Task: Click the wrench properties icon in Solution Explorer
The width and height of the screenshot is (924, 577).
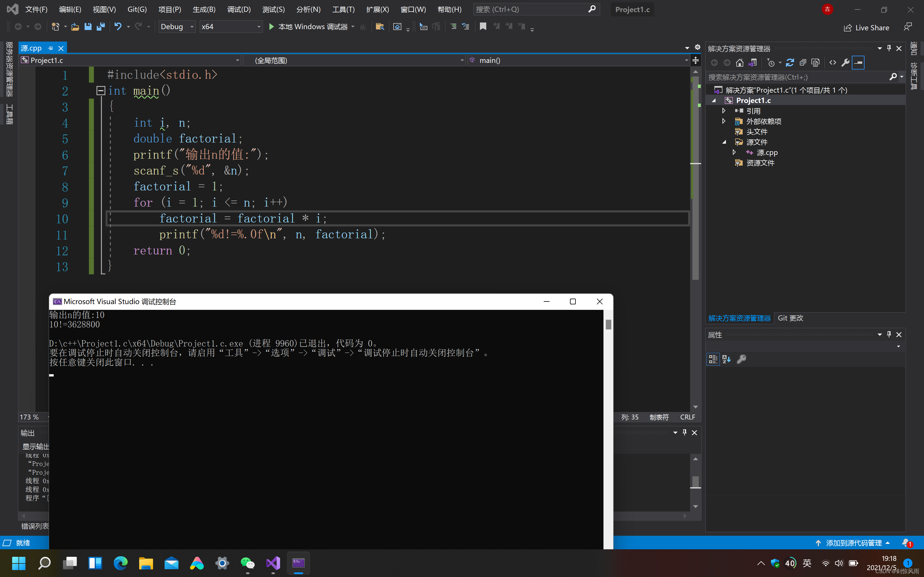Action: pos(845,63)
